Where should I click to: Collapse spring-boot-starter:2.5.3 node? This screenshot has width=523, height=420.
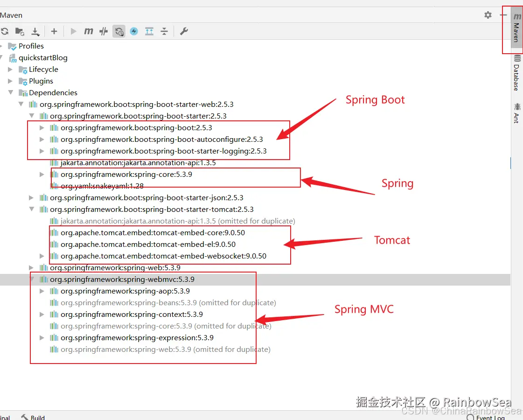click(32, 116)
